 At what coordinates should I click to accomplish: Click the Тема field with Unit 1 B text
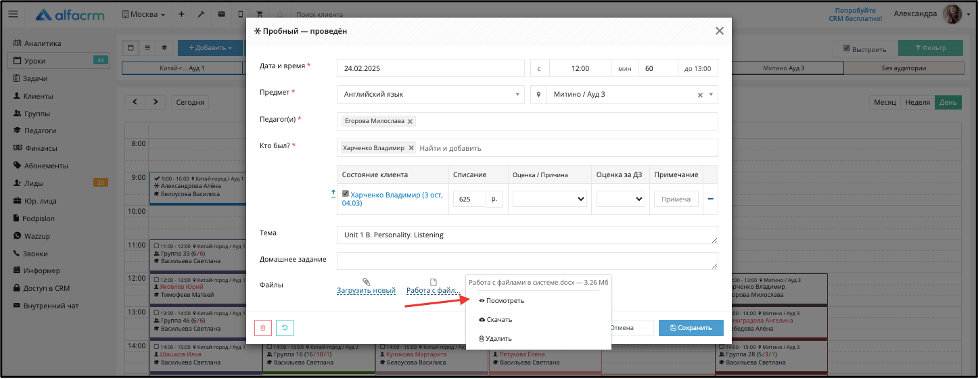click(x=527, y=235)
